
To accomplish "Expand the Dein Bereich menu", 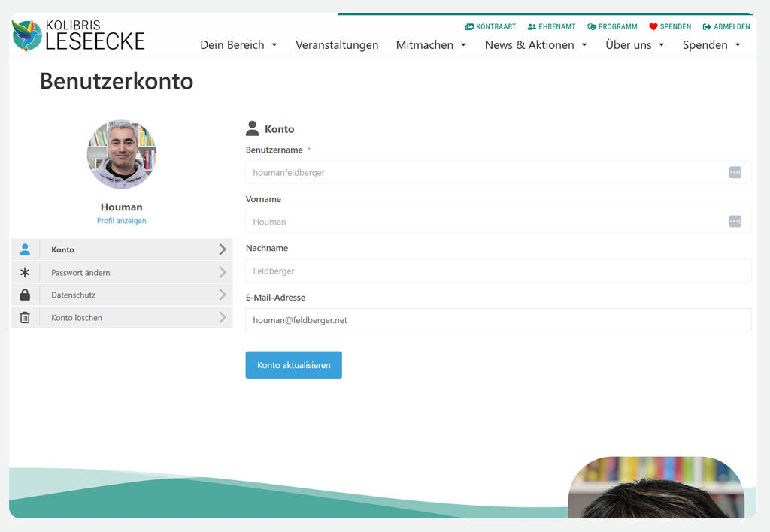I will (x=238, y=44).
